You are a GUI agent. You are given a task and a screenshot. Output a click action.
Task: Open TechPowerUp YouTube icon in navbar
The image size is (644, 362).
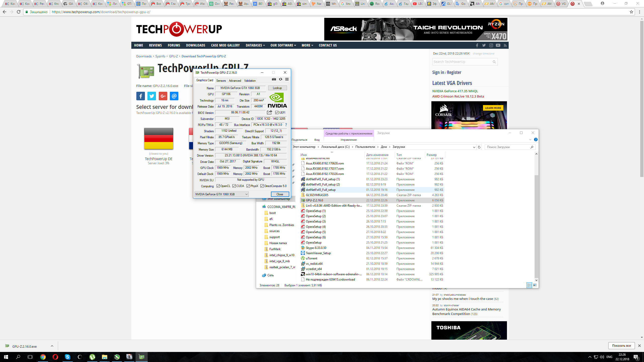coord(498,45)
